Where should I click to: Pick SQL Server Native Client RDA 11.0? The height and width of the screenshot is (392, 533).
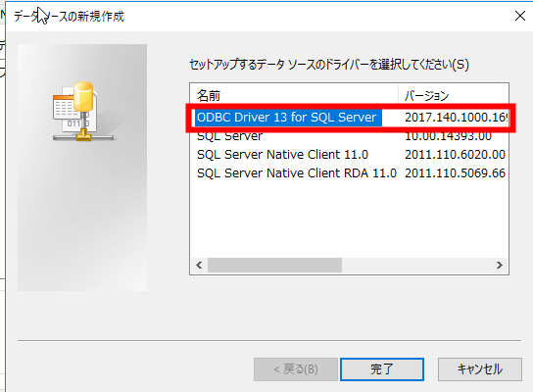click(x=297, y=173)
